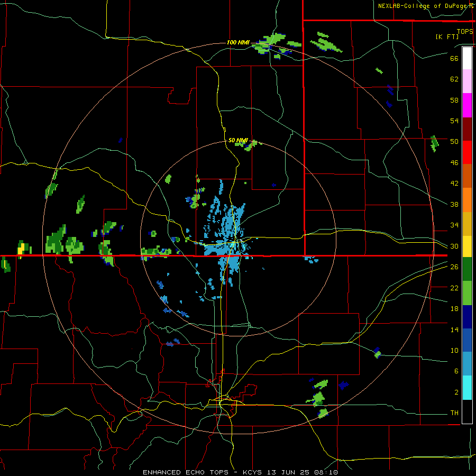Click the dark orange legend swatch
The image size is (476, 476).
[467, 176]
